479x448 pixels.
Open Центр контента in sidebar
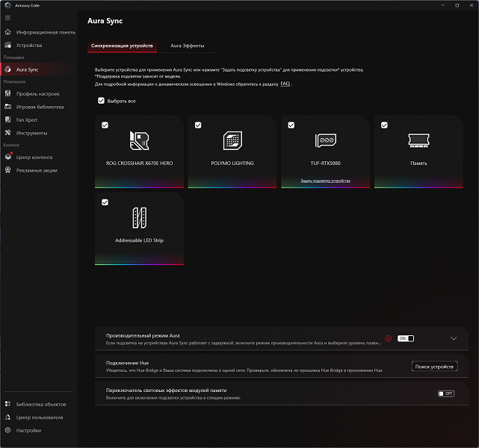[39, 157]
